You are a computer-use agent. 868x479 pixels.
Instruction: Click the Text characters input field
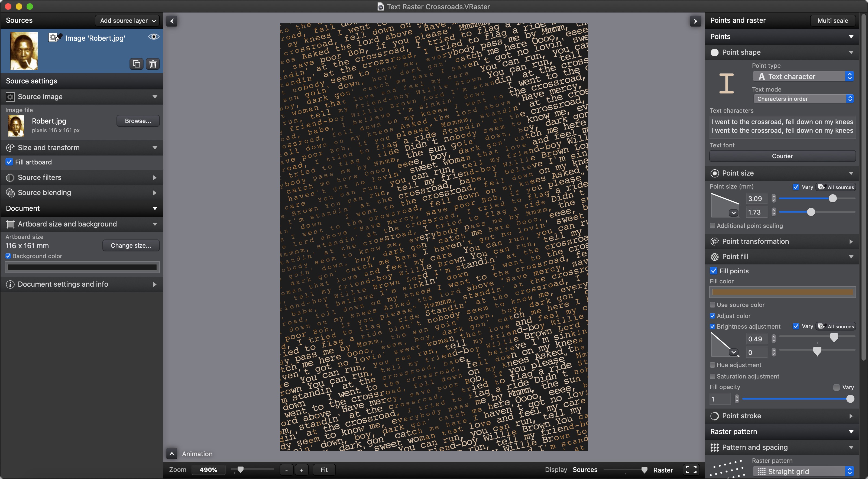(782, 126)
